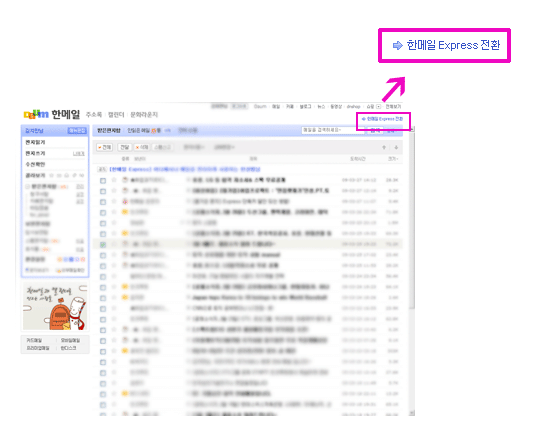Image resolution: width=533 pixels, height=445 pixels.
Task: Click the up arrow icon in the toolbar
Action: (x=384, y=147)
